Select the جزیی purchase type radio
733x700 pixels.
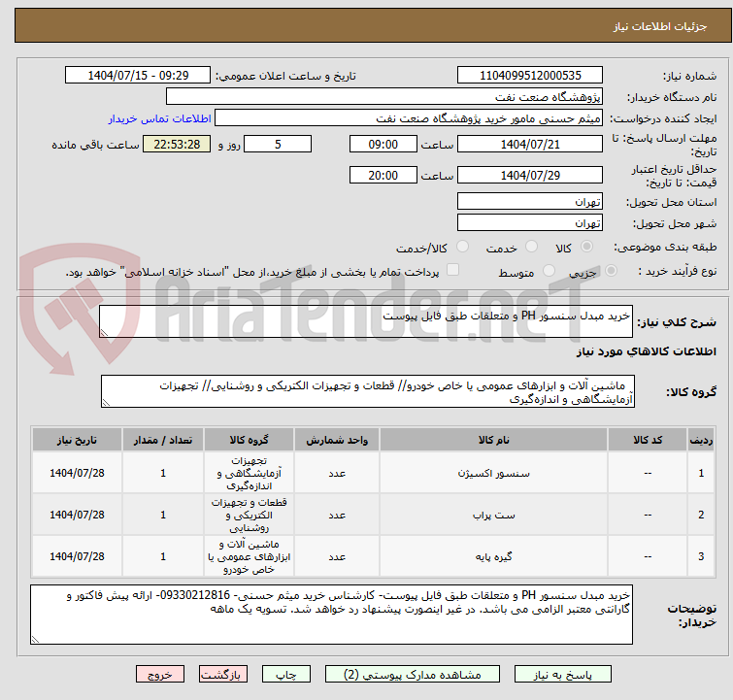click(x=611, y=271)
